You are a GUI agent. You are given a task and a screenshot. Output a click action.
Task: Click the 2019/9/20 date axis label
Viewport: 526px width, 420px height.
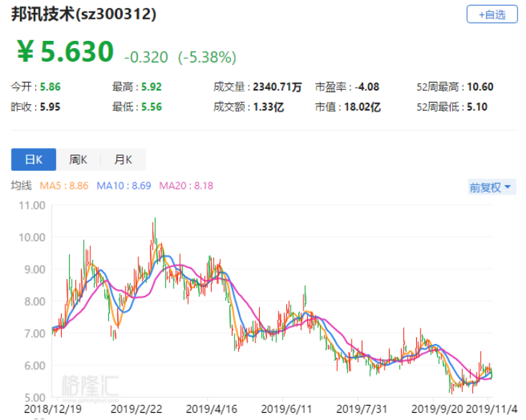click(437, 409)
